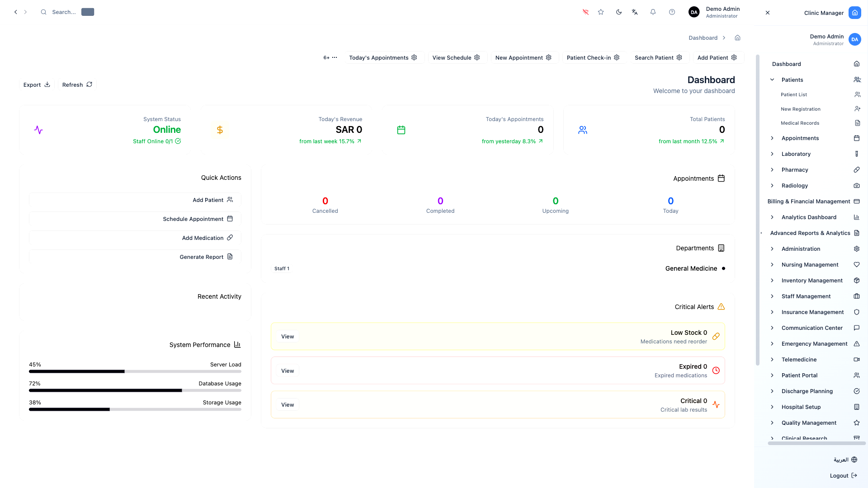Click the notifications bell icon
This screenshot has height=488, width=868.
tap(653, 12)
